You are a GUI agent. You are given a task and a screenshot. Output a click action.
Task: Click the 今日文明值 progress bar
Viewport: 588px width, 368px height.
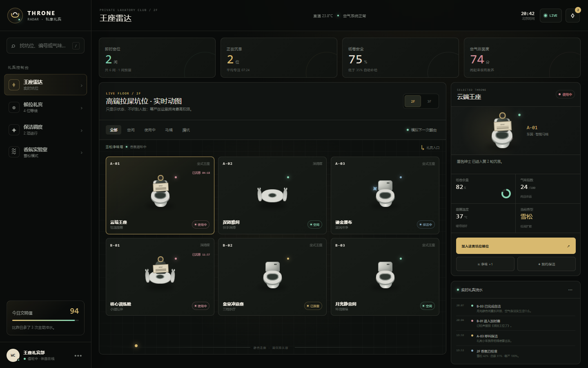point(45,321)
